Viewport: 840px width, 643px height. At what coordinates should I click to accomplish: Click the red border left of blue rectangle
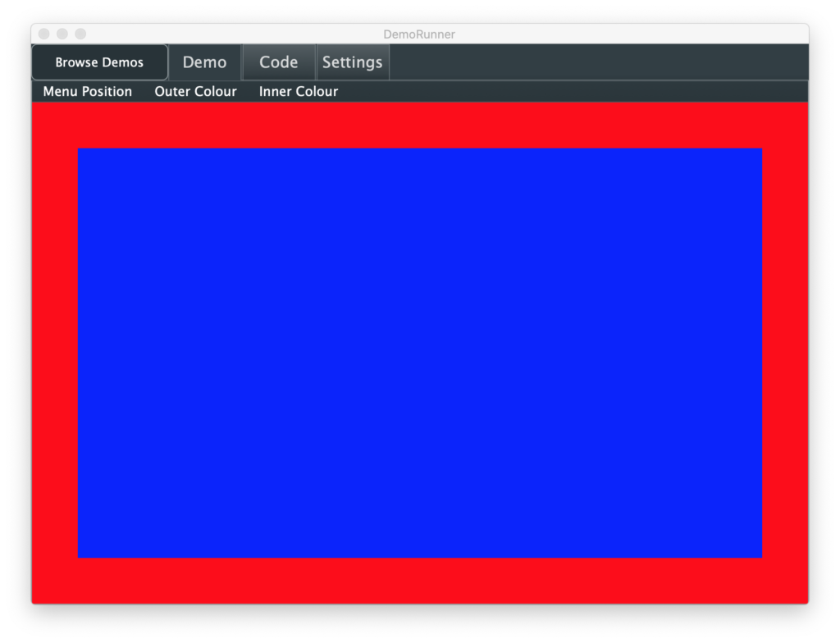[x=54, y=353]
